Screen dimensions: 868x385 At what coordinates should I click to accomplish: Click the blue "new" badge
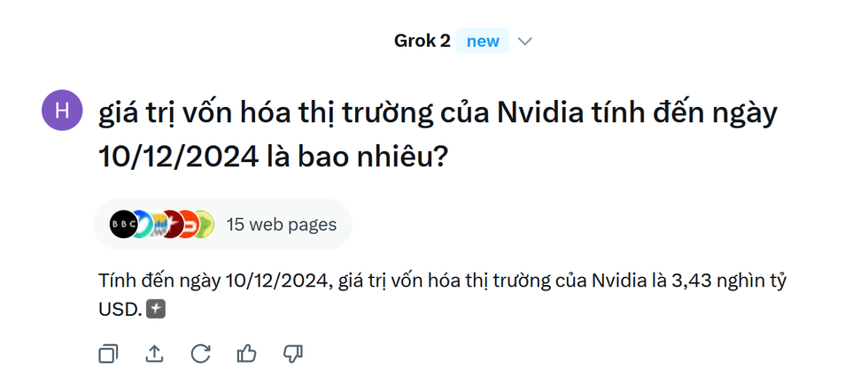483,42
